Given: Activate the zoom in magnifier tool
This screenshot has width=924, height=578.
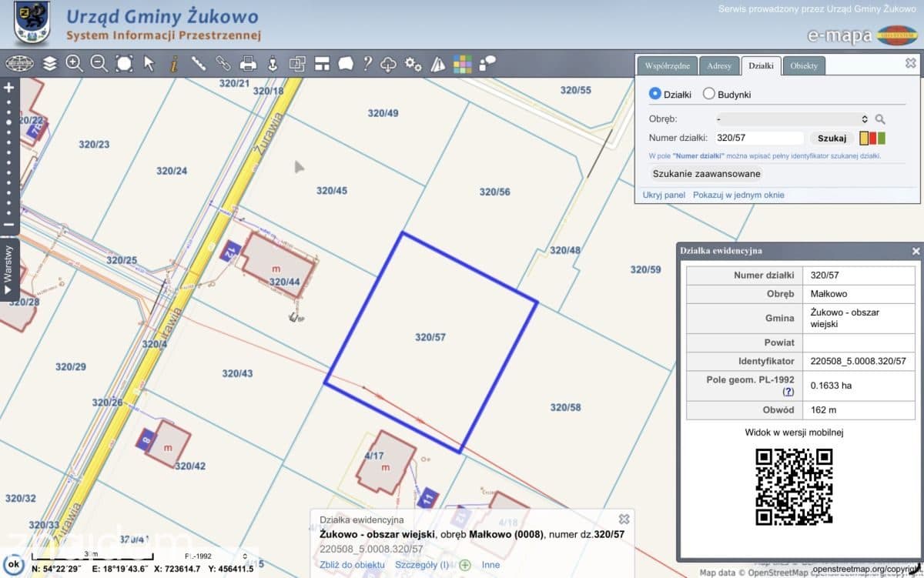Looking at the screenshot, I should pyautogui.click(x=75, y=64).
